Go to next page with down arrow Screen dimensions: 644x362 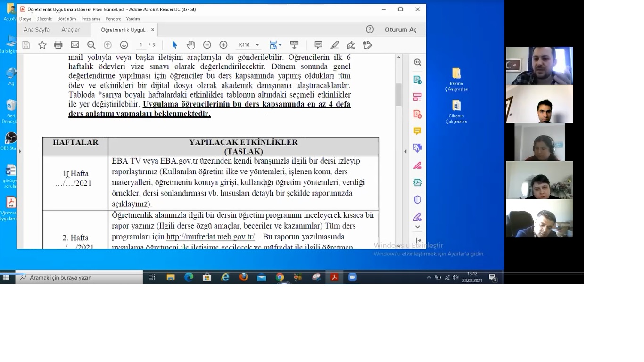coord(124,45)
